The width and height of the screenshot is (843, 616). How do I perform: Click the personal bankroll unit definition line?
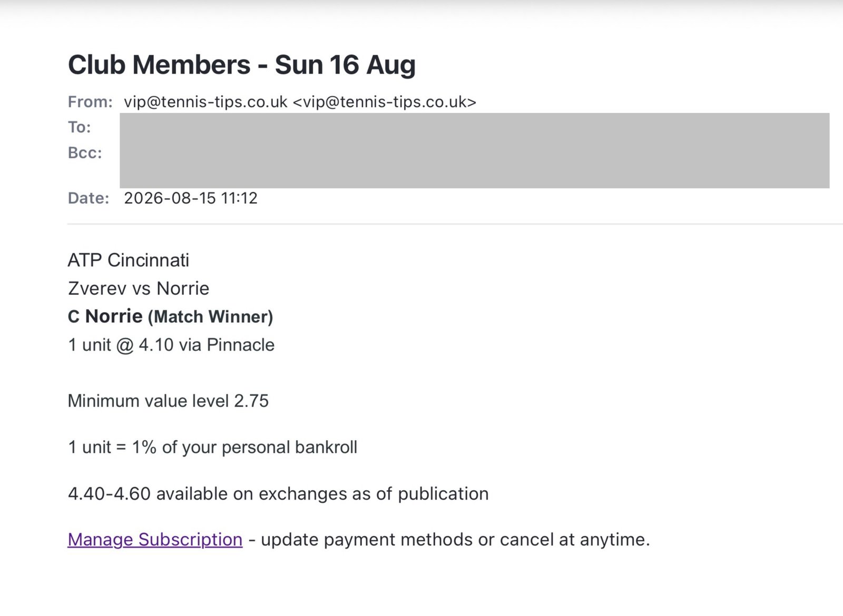(212, 447)
